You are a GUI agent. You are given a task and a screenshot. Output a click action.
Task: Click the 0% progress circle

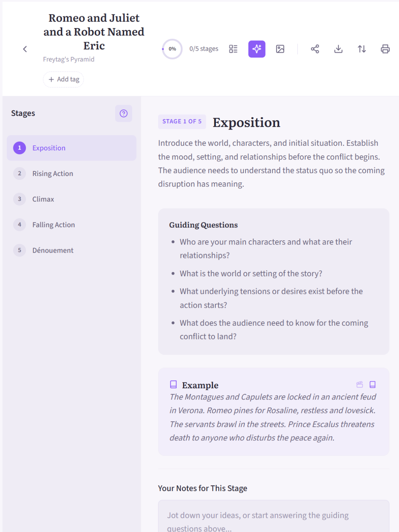(x=172, y=49)
